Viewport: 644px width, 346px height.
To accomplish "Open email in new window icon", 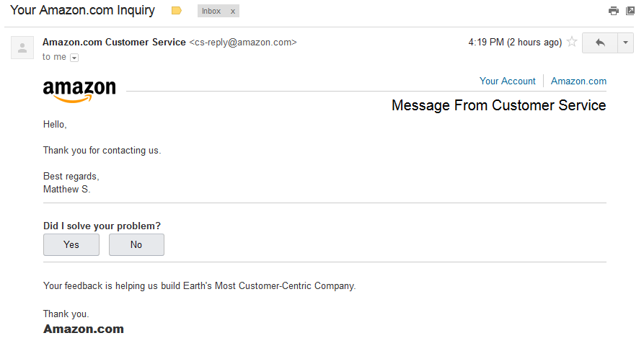I will (x=630, y=11).
